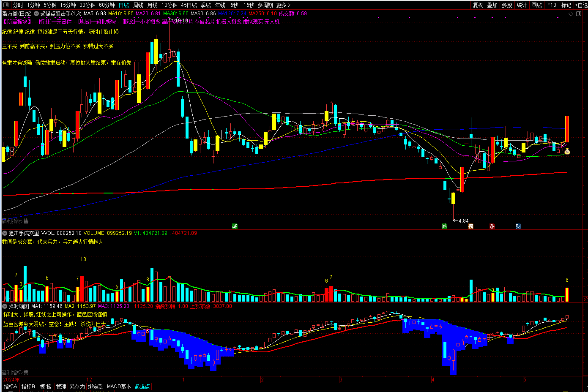Click the blue 财 event marker
Screen dimensions: 588x392
point(518,226)
